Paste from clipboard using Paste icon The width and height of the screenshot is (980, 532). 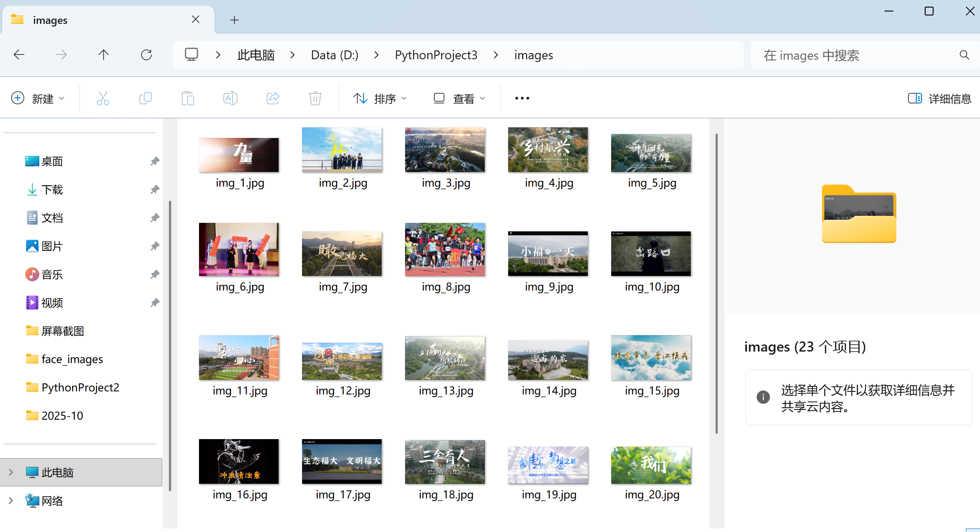pyautogui.click(x=188, y=98)
